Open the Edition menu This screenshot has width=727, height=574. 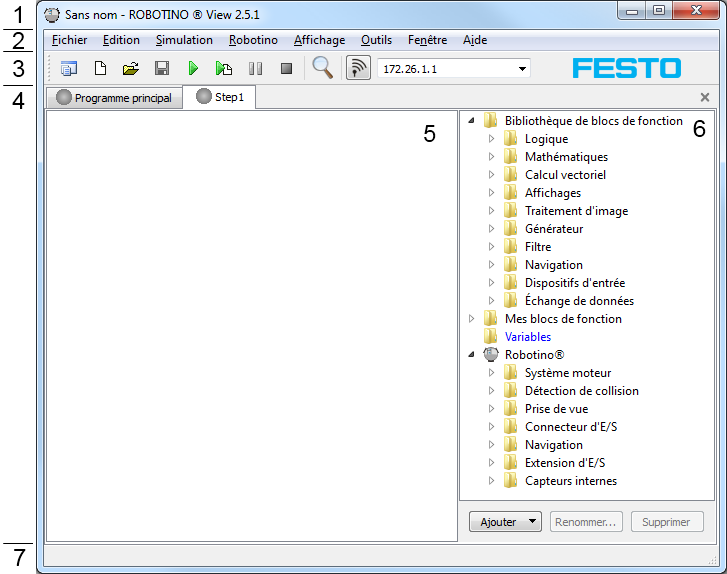[x=121, y=40]
